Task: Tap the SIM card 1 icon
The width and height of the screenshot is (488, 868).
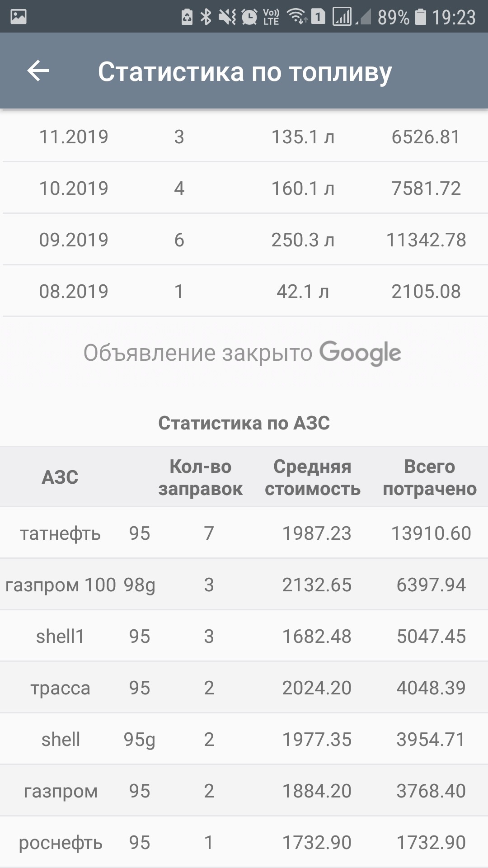Action: 319,17
